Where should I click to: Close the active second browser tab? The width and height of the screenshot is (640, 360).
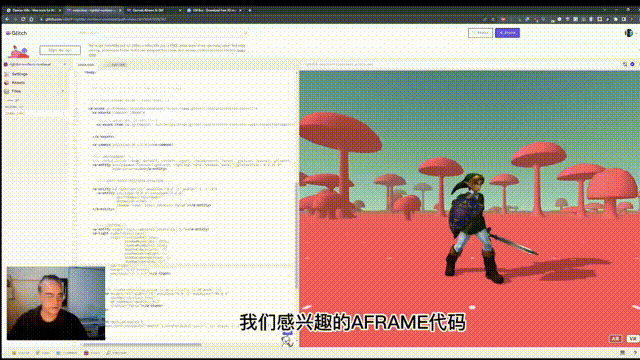(120, 10)
